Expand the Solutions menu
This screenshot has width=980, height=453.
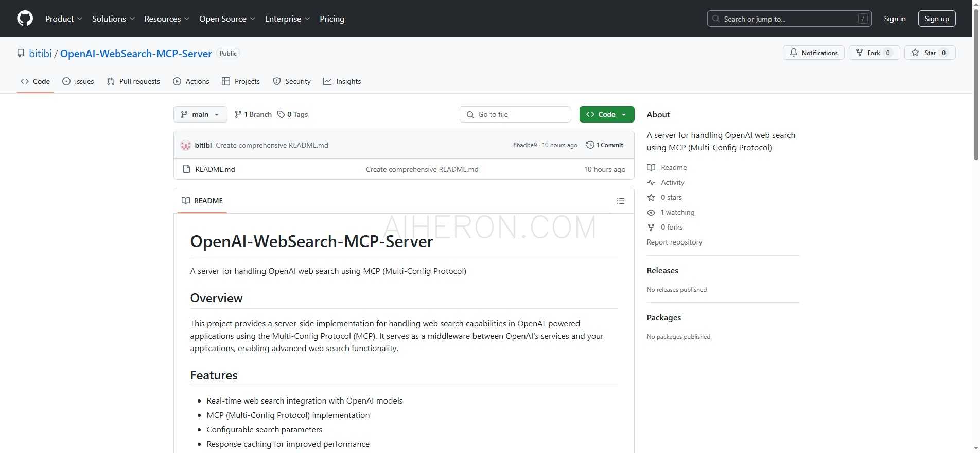coord(113,19)
